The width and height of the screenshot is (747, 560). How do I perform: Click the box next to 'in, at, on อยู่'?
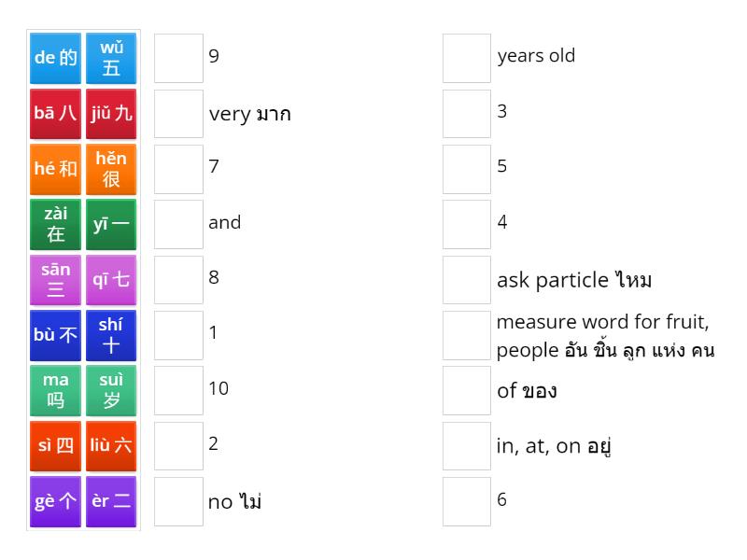point(466,446)
